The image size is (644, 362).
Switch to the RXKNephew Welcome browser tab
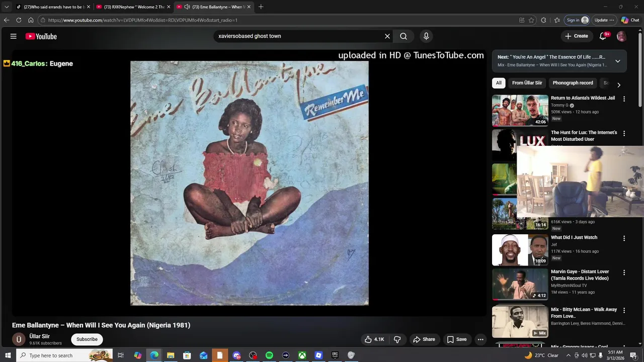tap(133, 7)
